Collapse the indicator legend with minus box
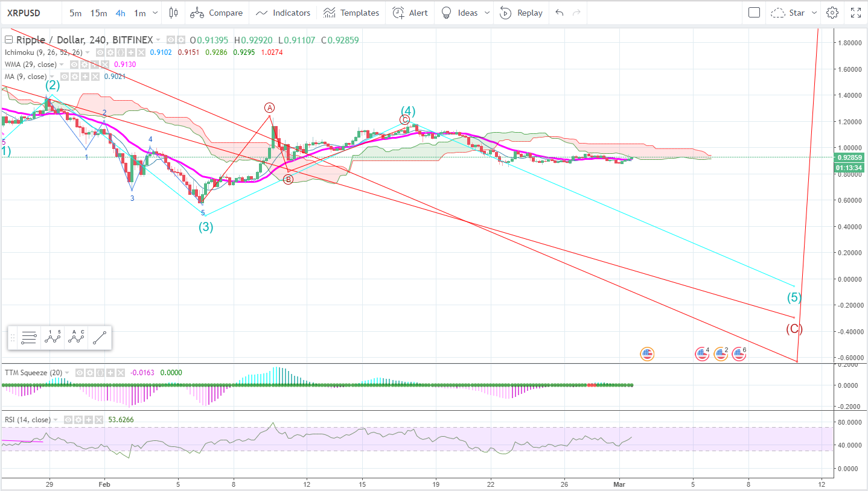 (8, 40)
